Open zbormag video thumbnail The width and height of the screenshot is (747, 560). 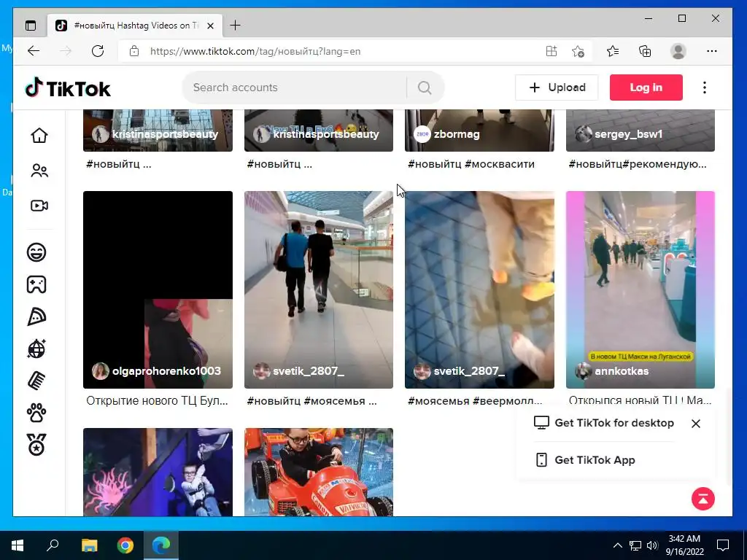(x=479, y=131)
